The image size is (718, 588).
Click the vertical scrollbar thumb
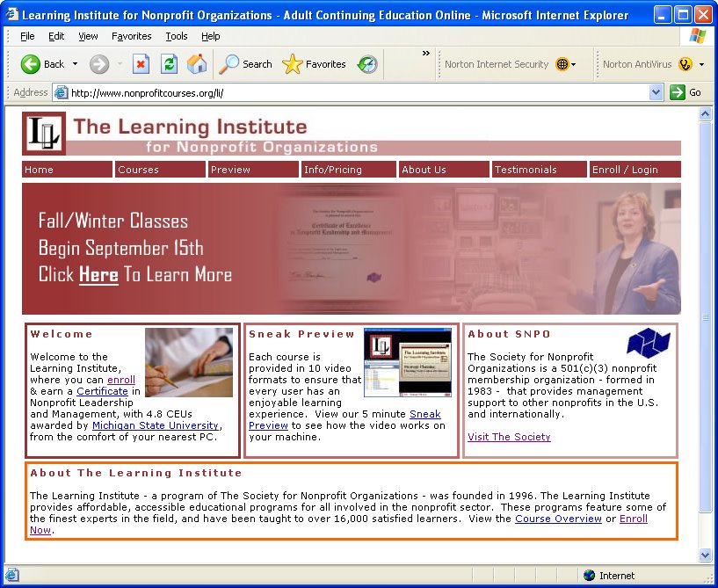[705, 317]
